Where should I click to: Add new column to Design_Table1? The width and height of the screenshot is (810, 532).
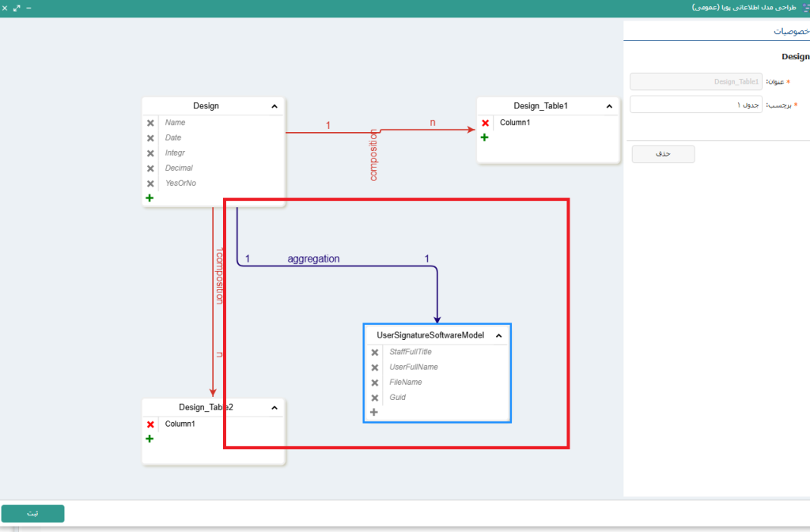click(485, 138)
